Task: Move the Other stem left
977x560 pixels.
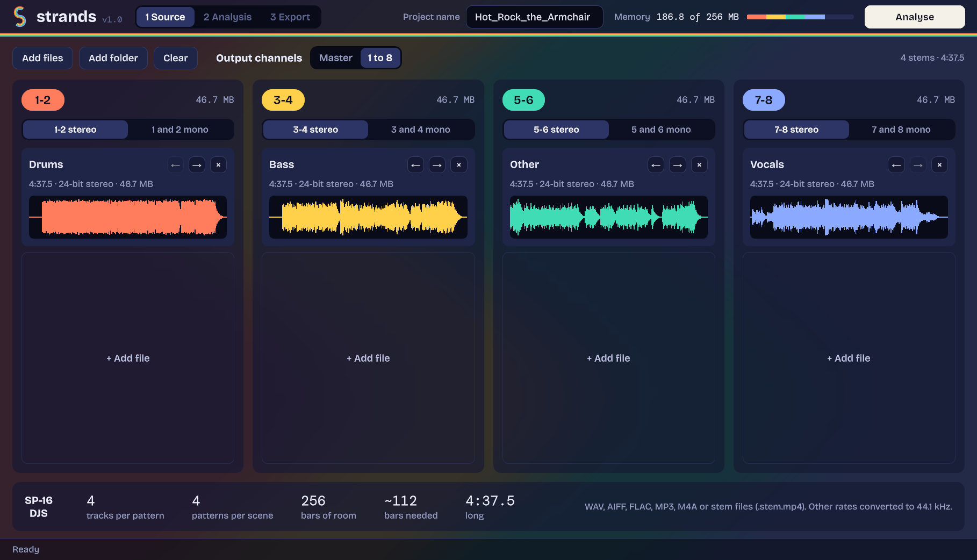Action: coord(656,165)
